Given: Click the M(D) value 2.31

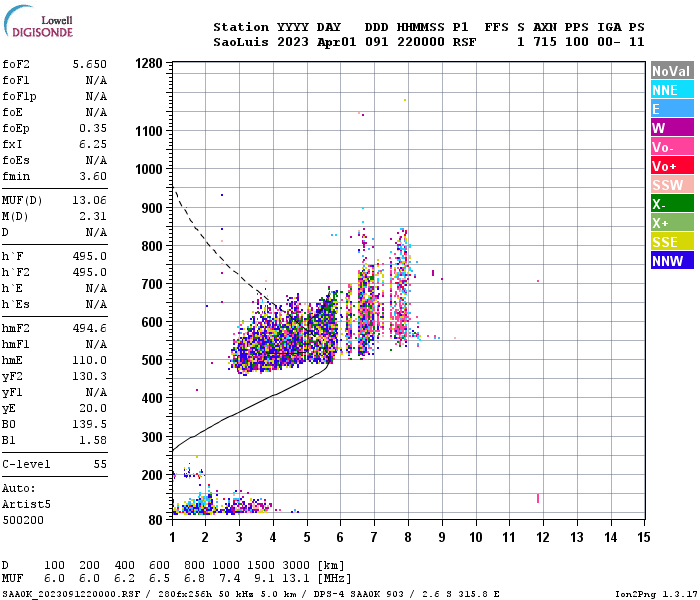Looking at the screenshot, I should click(93, 216).
